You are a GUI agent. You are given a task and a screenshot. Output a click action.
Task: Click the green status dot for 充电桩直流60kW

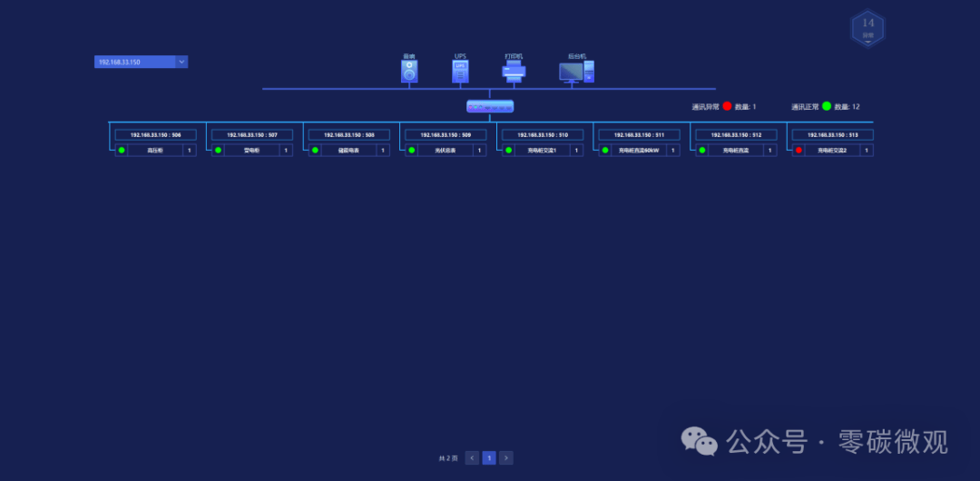605,150
